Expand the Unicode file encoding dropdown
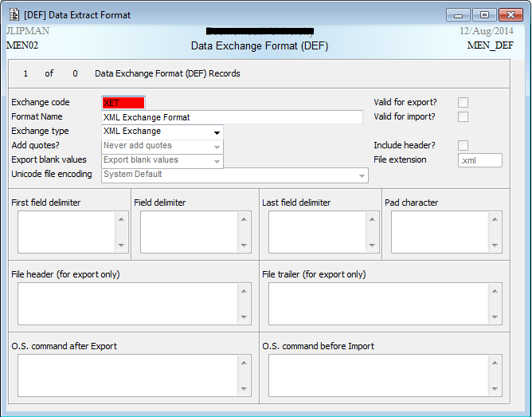 [x=361, y=175]
